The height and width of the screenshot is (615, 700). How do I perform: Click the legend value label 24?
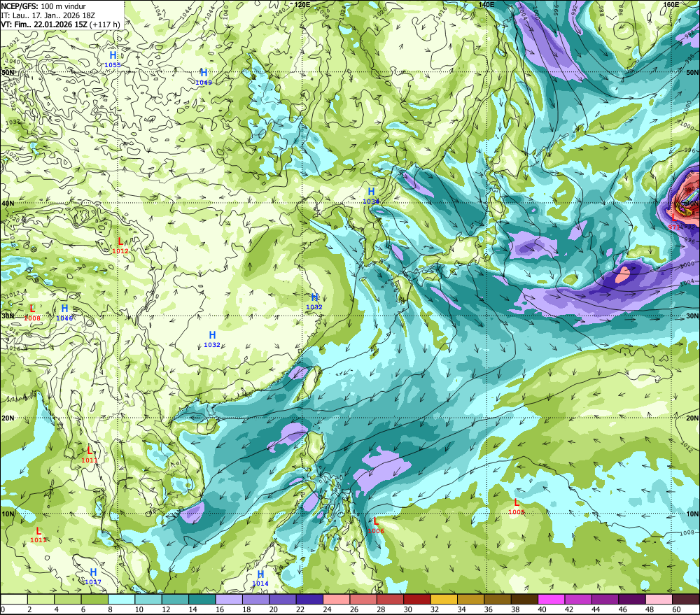click(x=327, y=609)
